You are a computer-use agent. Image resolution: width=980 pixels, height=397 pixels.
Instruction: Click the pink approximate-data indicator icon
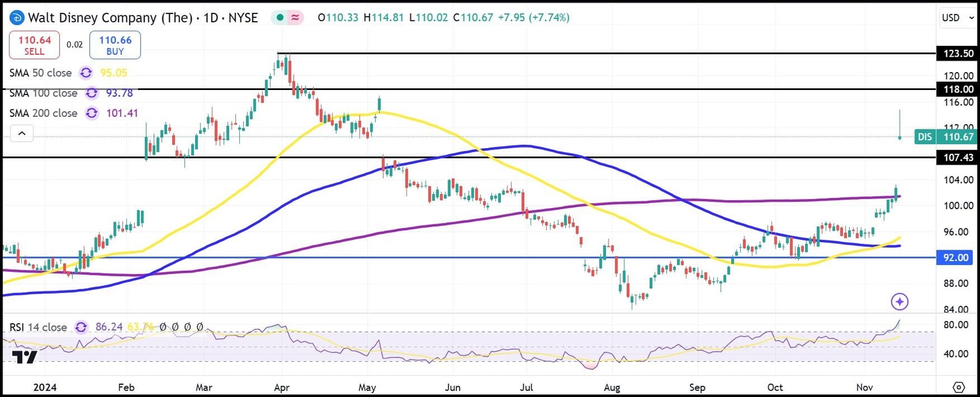295,18
